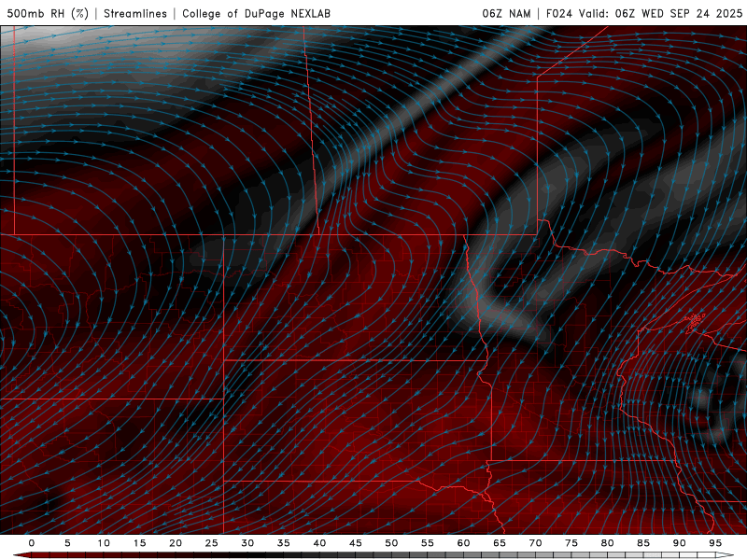The width and height of the screenshot is (747, 560).
Task: Click the colorbar label "70"
Action: [535, 543]
